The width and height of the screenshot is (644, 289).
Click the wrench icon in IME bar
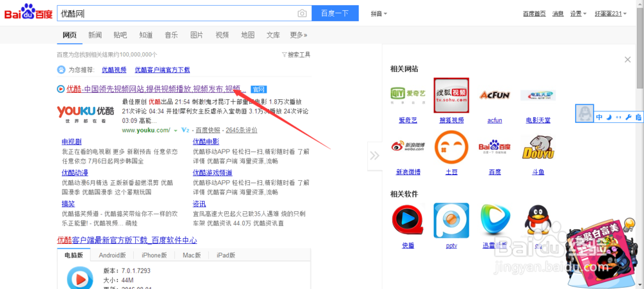(x=628, y=117)
